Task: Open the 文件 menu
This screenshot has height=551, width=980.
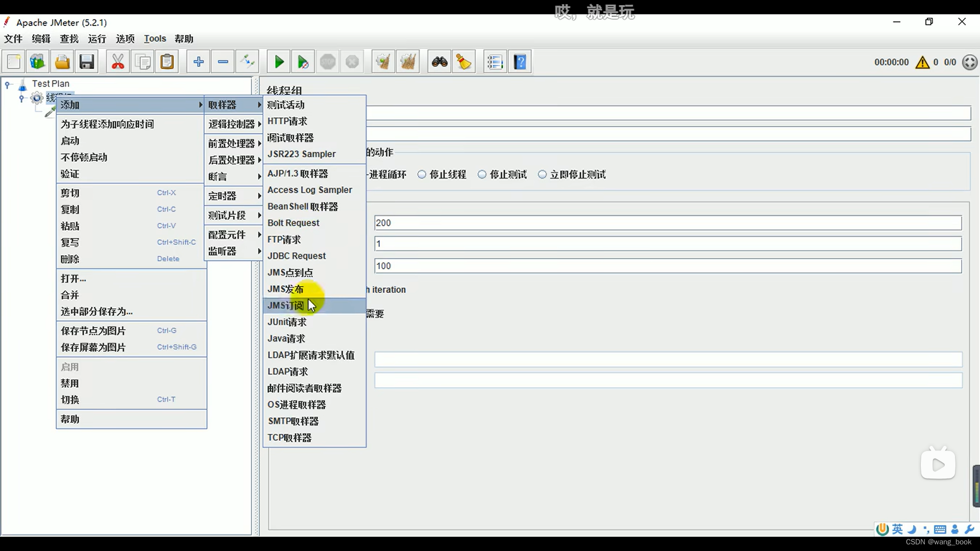Action: point(13,39)
